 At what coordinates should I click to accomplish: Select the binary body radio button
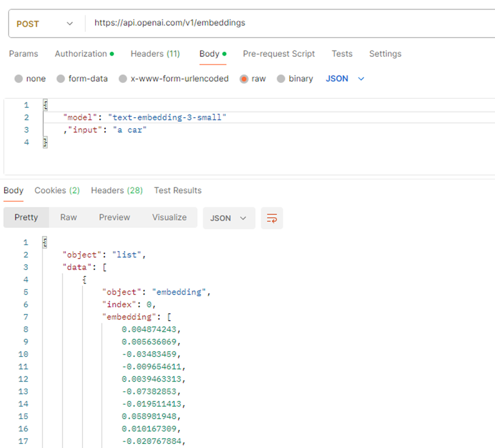(280, 79)
